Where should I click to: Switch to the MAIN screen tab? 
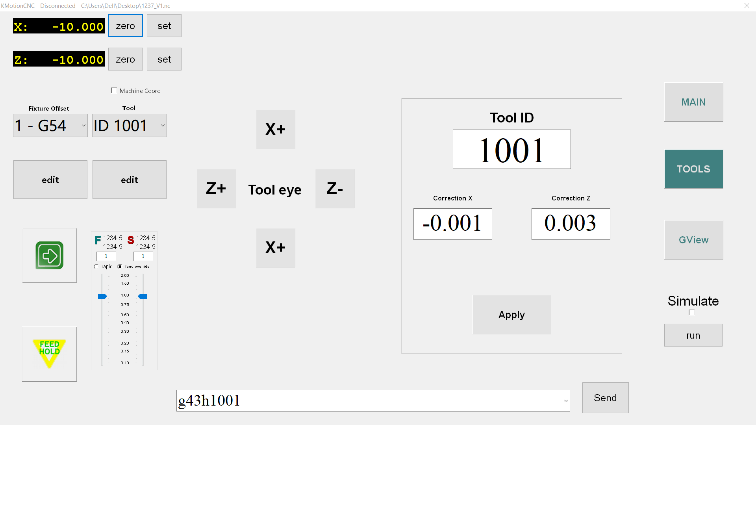(693, 102)
